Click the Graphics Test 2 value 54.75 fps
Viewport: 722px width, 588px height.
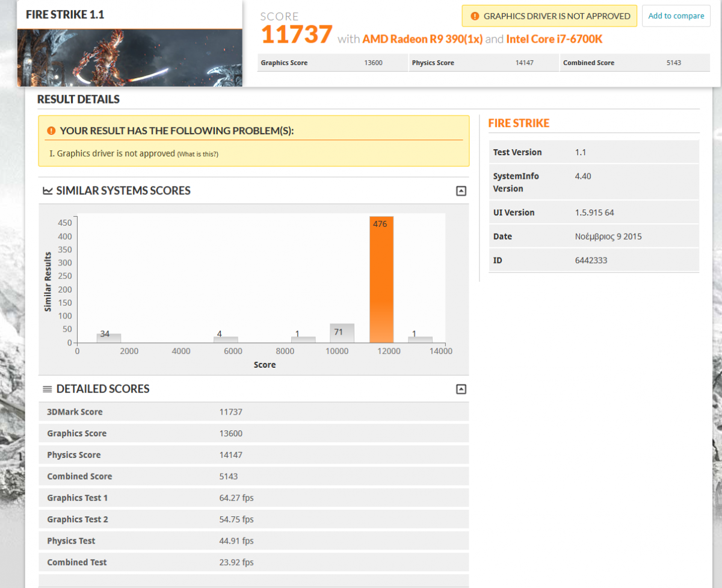(x=236, y=519)
